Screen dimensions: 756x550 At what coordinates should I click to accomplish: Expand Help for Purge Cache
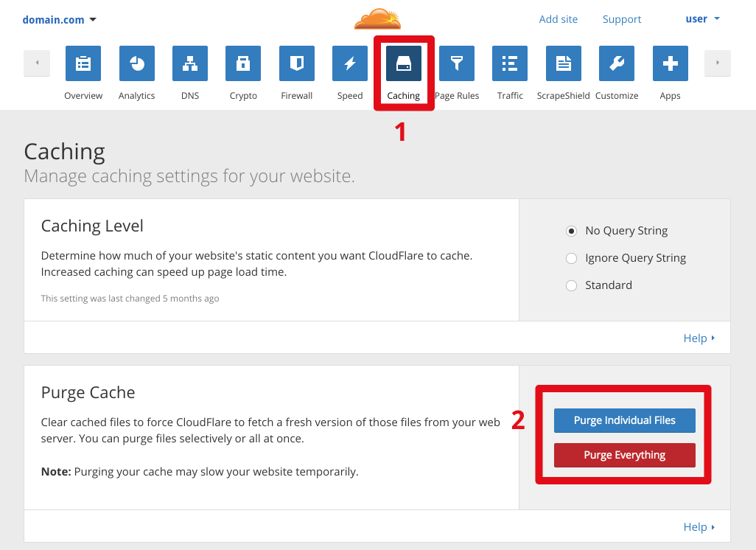(699, 527)
